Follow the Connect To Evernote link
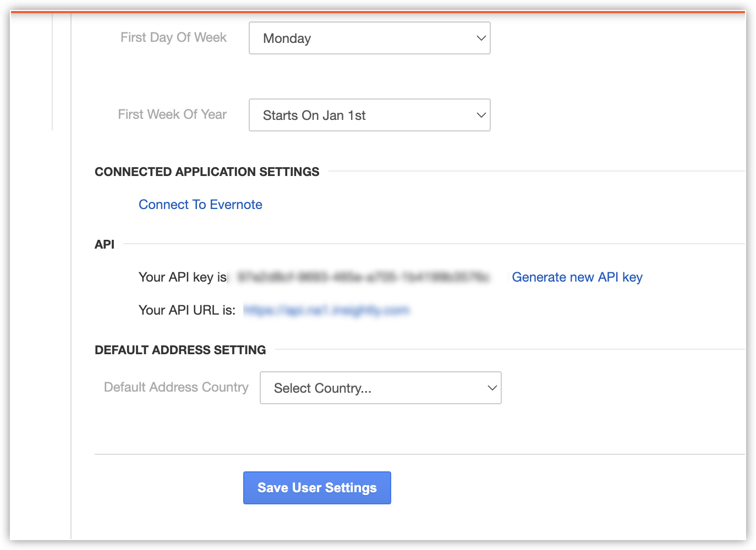Viewport: 756px width, 550px height. click(x=200, y=205)
